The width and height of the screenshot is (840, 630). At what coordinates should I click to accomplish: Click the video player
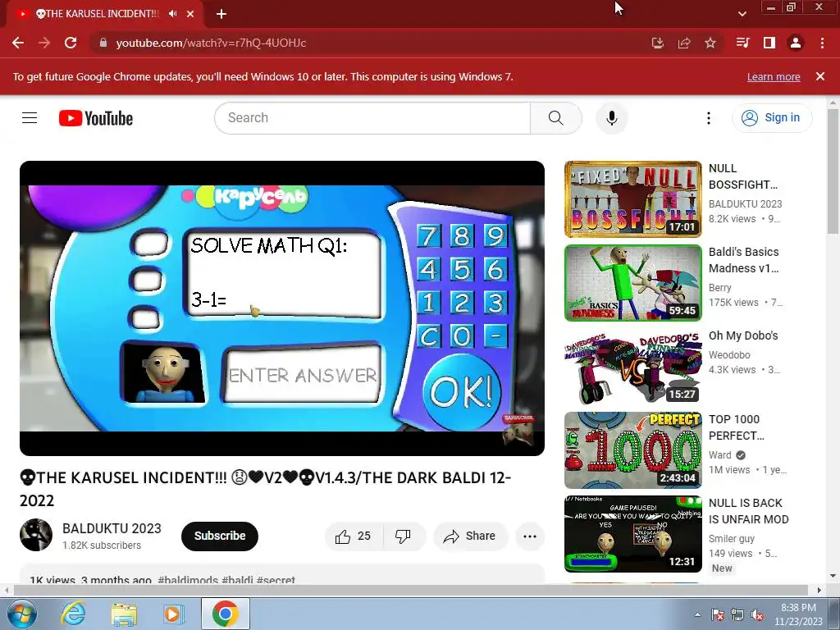pyautogui.click(x=282, y=308)
